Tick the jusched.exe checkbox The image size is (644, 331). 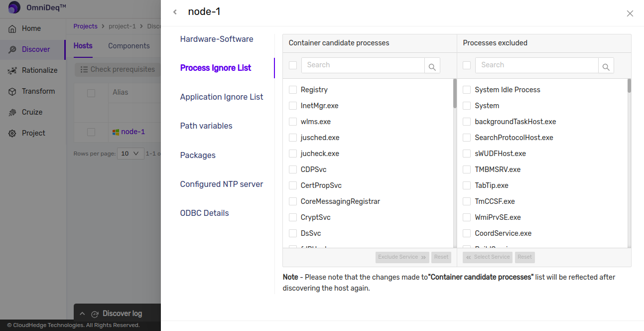click(293, 138)
